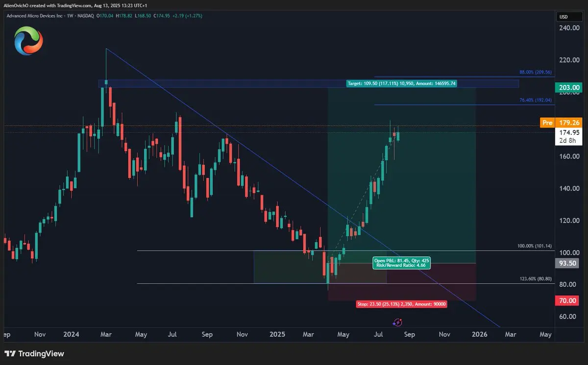
Task: Select the blue resistance zone rectangle
Action: (x=309, y=84)
